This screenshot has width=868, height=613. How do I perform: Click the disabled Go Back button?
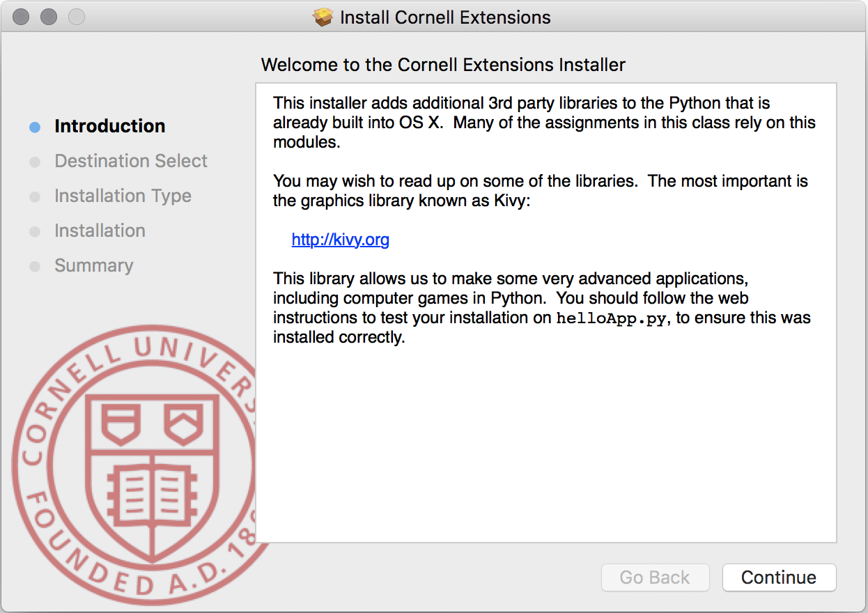coord(655,577)
